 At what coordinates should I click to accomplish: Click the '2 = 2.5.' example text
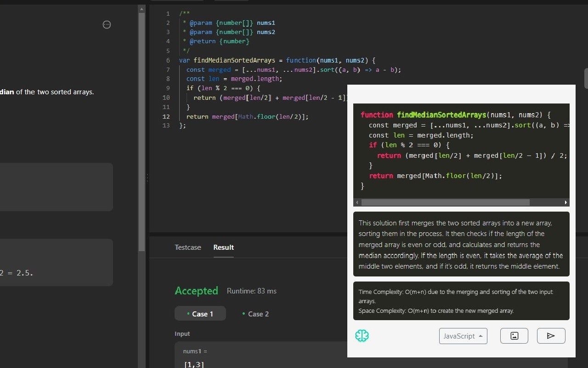(17, 273)
